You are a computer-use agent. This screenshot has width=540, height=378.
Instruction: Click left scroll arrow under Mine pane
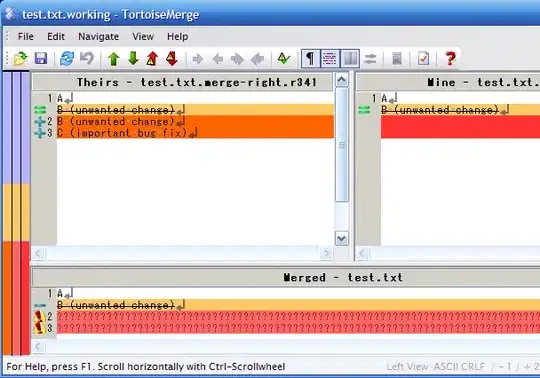point(362,254)
